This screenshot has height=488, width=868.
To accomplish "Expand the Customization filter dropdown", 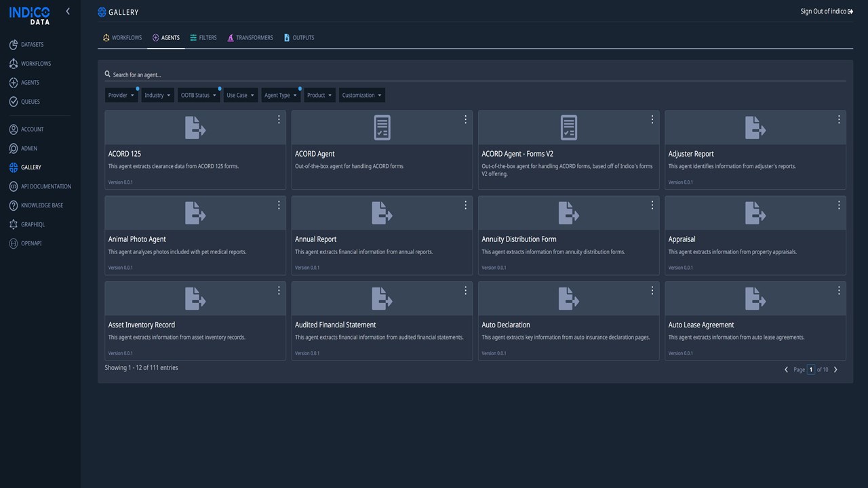I will pyautogui.click(x=362, y=96).
